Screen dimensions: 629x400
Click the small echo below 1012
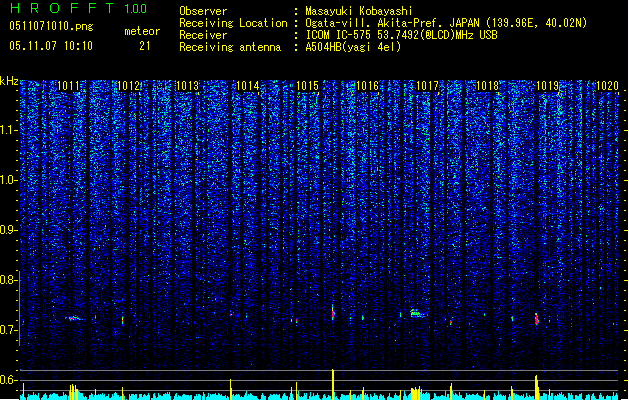click(123, 321)
